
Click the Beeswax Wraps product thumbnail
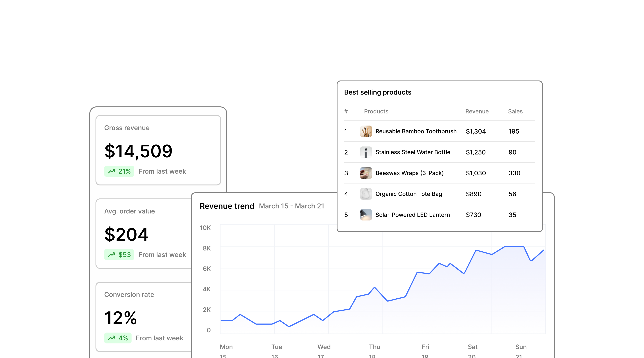pos(366,173)
